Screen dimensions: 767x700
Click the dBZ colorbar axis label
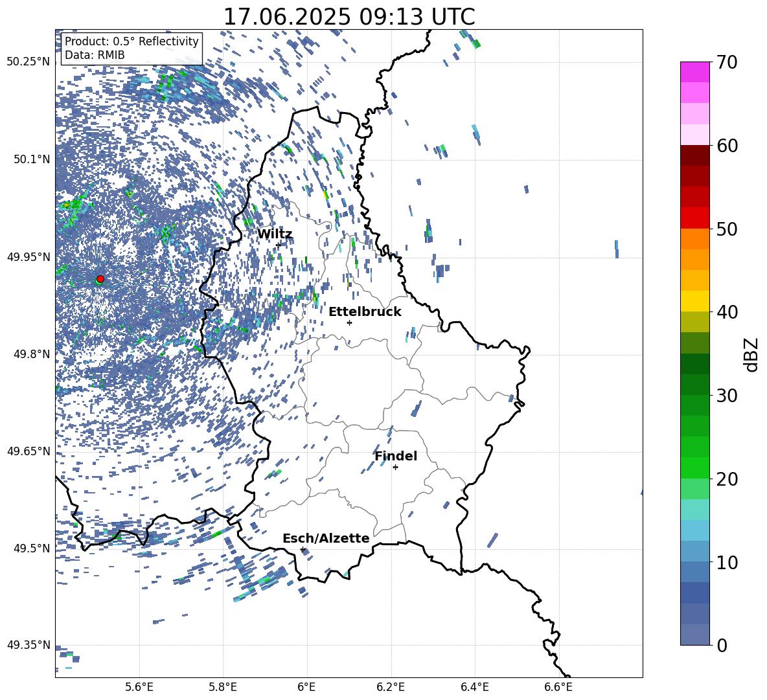pyautogui.click(x=752, y=354)
